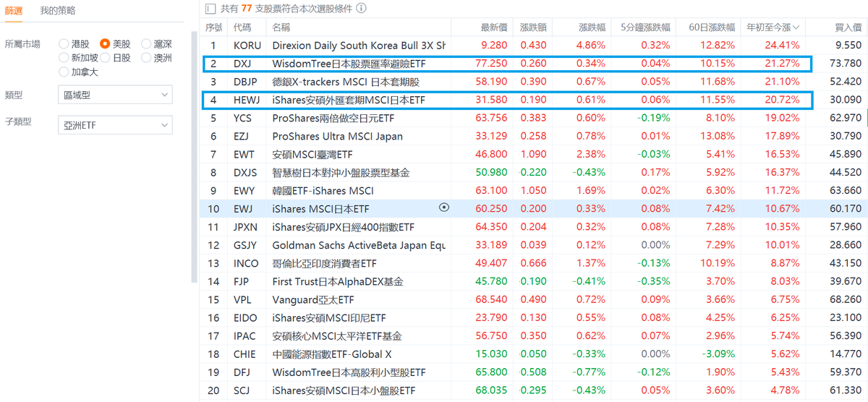Sort by the 漲跌額 column header
This screenshot has width=868, height=402.
(x=533, y=27)
